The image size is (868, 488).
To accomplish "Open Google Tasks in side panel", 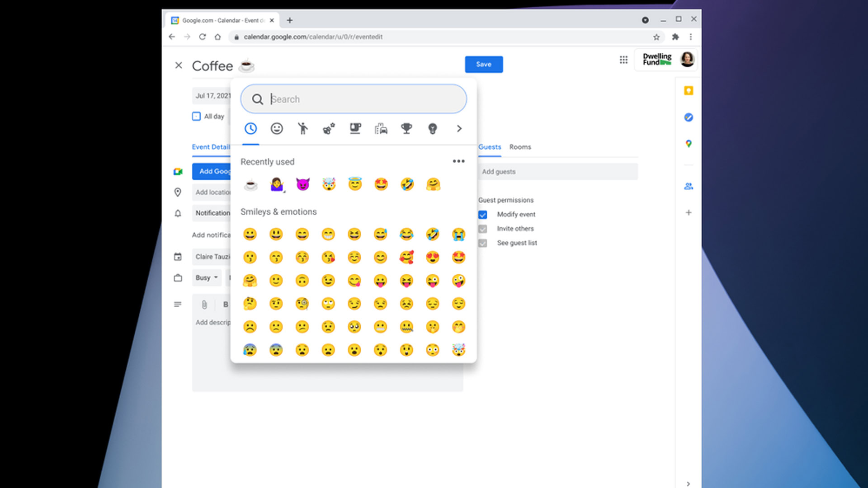I will (x=688, y=117).
